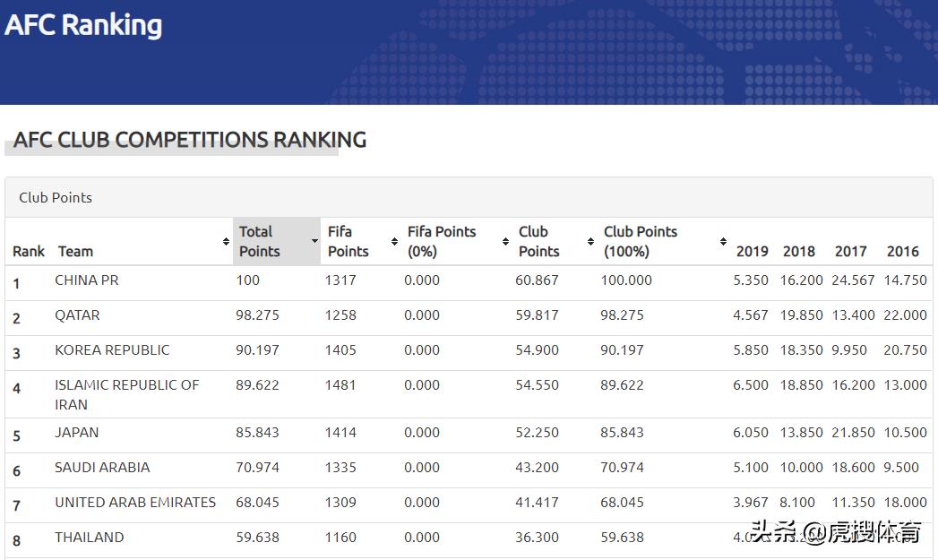The height and width of the screenshot is (560, 938).
Task: Click the 2016 column header
Action: pyautogui.click(x=902, y=252)
